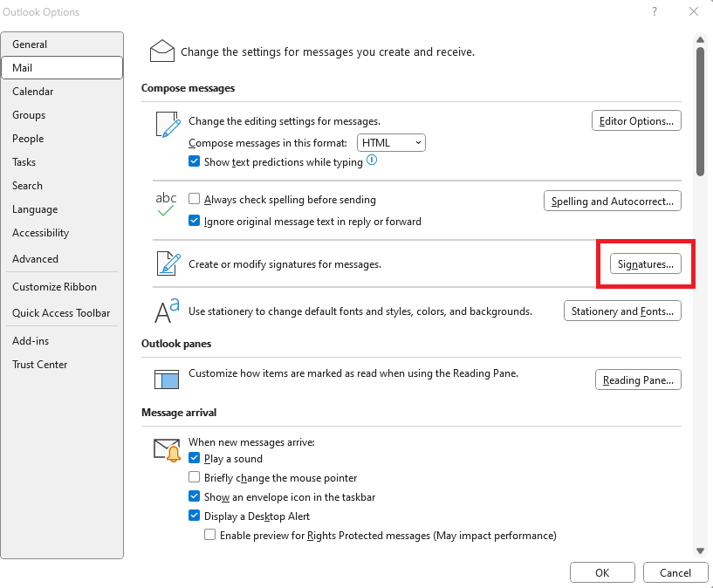The image size is (713, 588).
Task: Click the scrollbar down arrow
Action: point(700,550)
